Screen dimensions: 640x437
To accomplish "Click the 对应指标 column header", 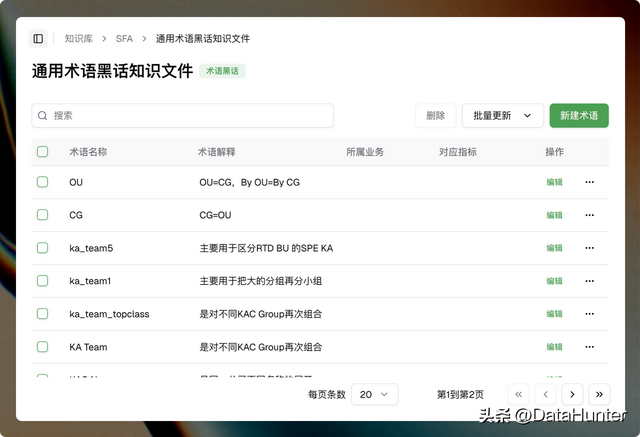I will tap(458, 152).
